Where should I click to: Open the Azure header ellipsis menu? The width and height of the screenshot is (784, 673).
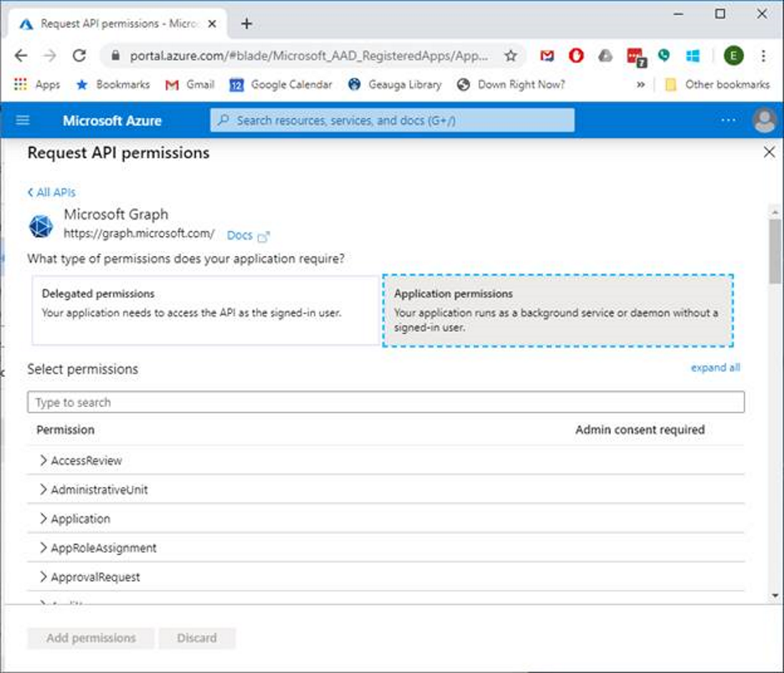tap(728, 121)
